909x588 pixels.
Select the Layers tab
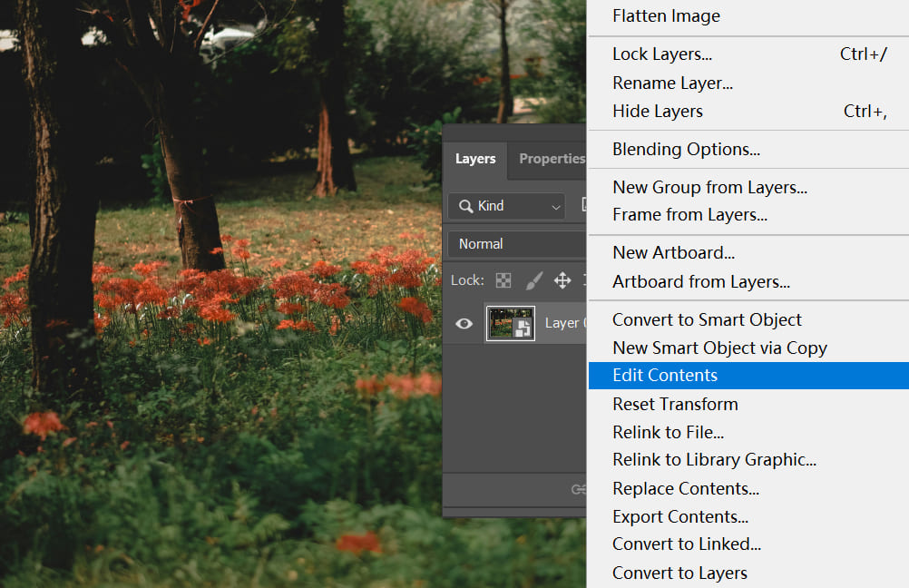point(475,159)
